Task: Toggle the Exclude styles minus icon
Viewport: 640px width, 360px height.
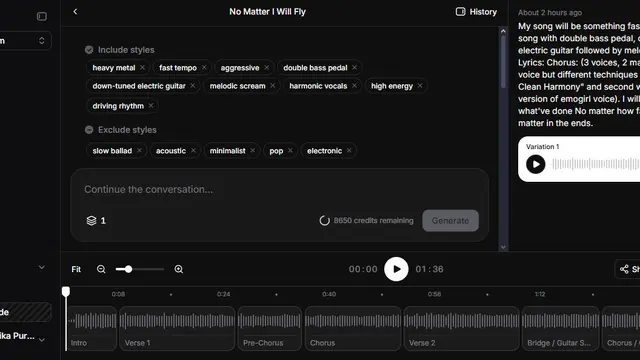Action: pyautogui.click(x=89, y=130)
